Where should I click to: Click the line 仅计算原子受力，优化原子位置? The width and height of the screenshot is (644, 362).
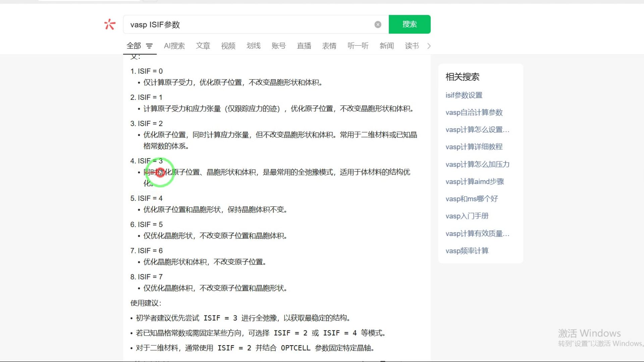tap(233, 82)
